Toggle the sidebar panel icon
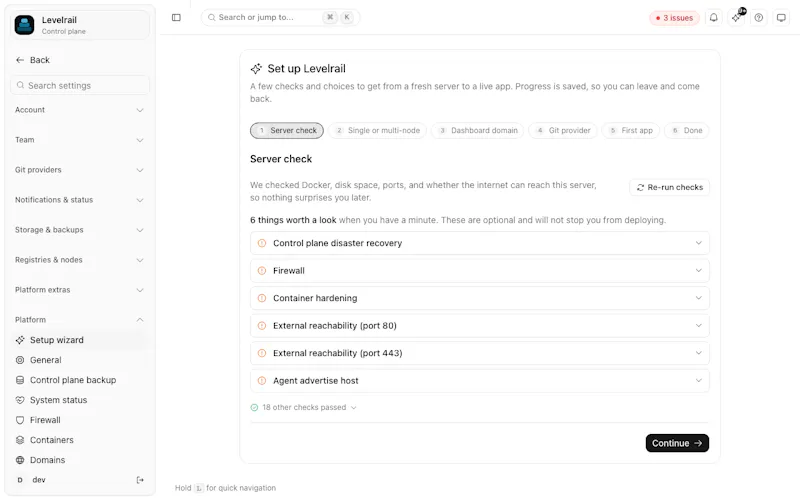The width and height of the screenshot is (800, 500). [x=176, y=17]
